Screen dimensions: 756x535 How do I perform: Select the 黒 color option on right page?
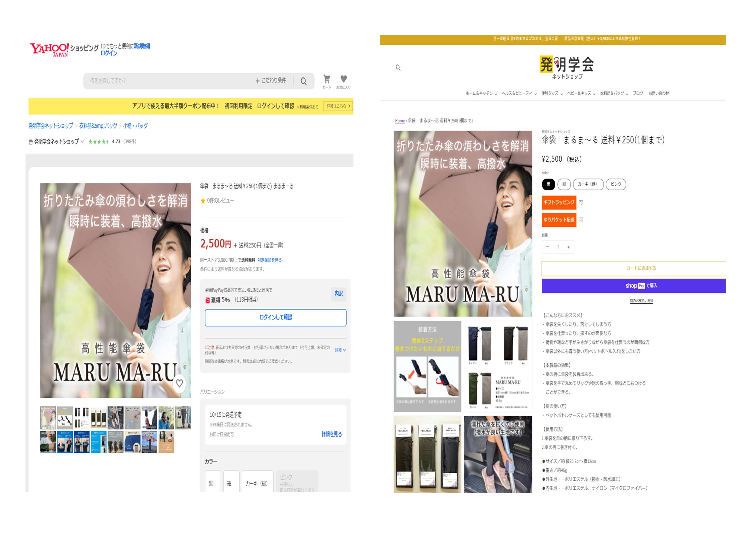click(x=548, y=184)
